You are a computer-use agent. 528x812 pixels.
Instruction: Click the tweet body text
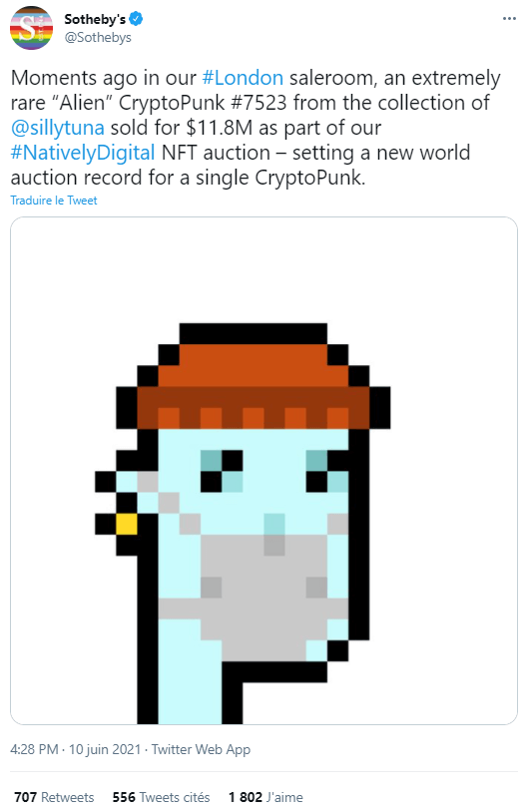click(x=256, y=128)
